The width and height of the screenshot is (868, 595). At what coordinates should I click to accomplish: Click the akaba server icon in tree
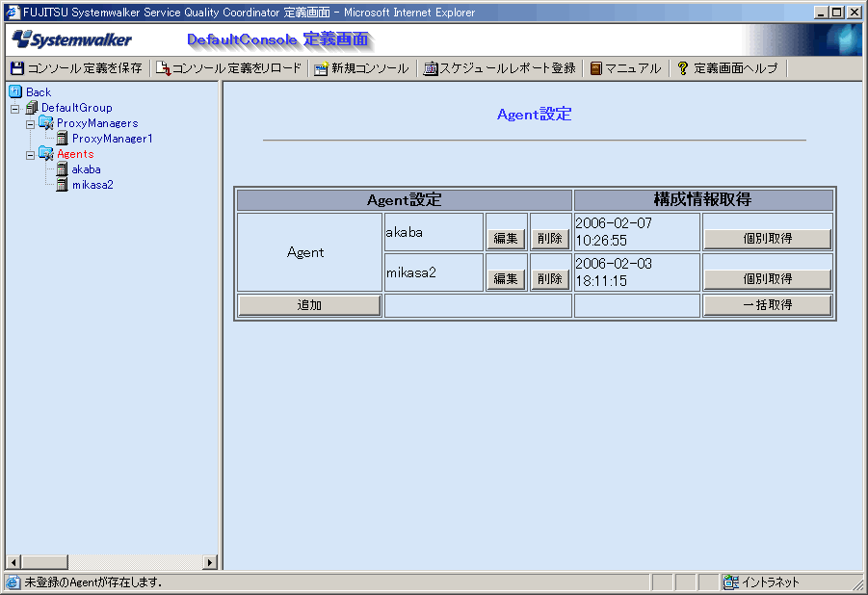pyautogui.click(x=63, y=169)
